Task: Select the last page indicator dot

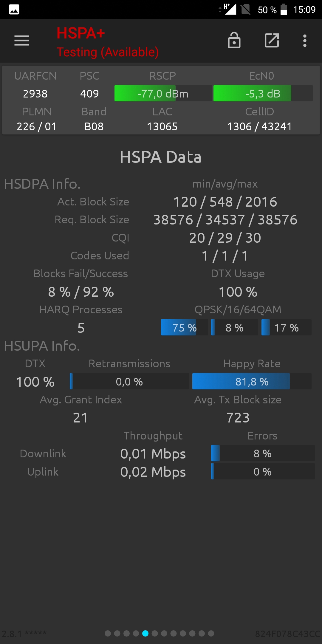Action: coord(211,633)
